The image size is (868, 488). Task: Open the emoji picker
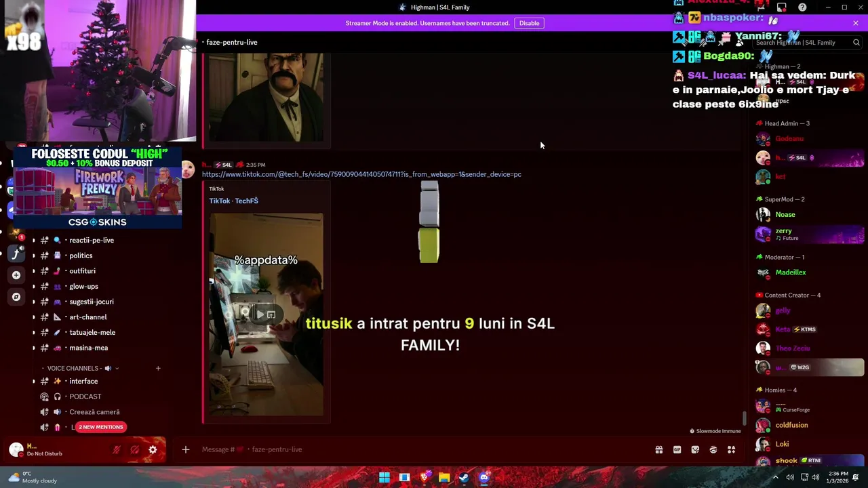713,449
